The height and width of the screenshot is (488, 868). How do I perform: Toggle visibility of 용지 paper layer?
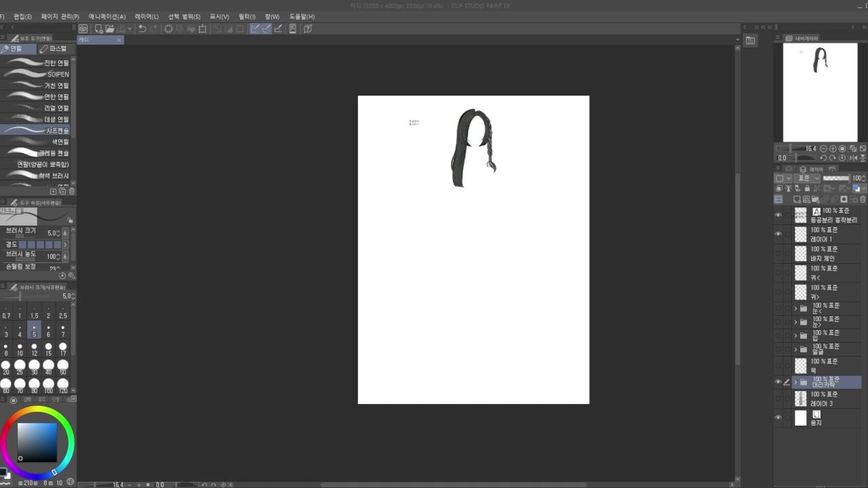point(778,418)
